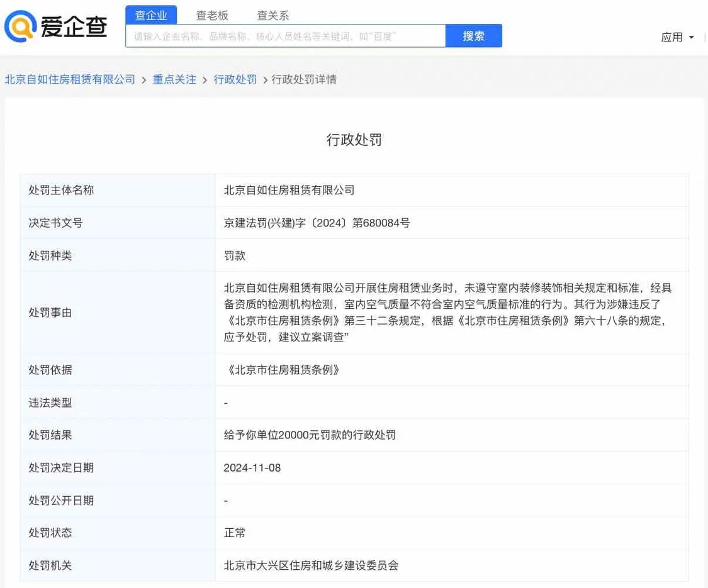708x588 pixels.
Task: Switch to the 查关系 tab
Action: (273, 15)
